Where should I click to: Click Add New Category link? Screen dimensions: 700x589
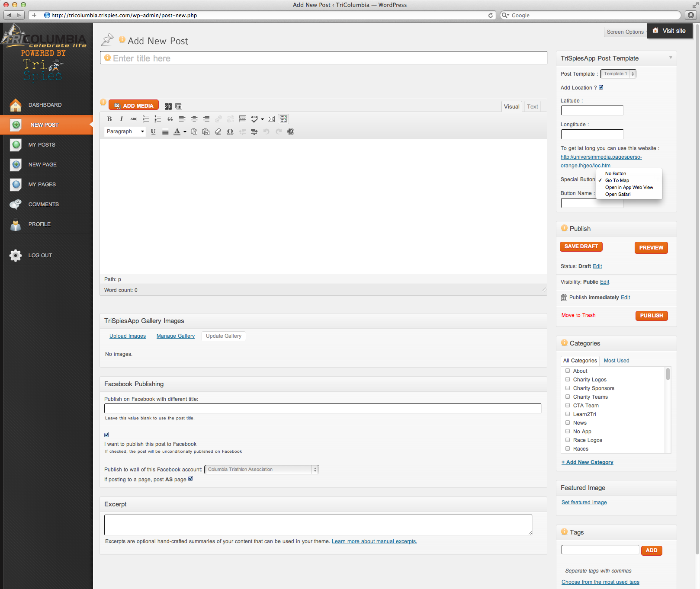click(x=587, y=462)
